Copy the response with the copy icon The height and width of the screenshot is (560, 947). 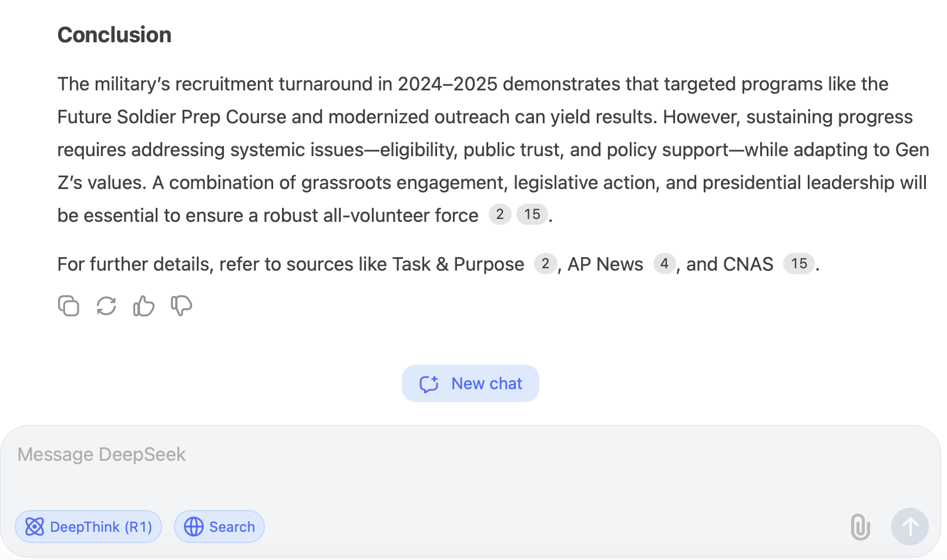[69, 306]
